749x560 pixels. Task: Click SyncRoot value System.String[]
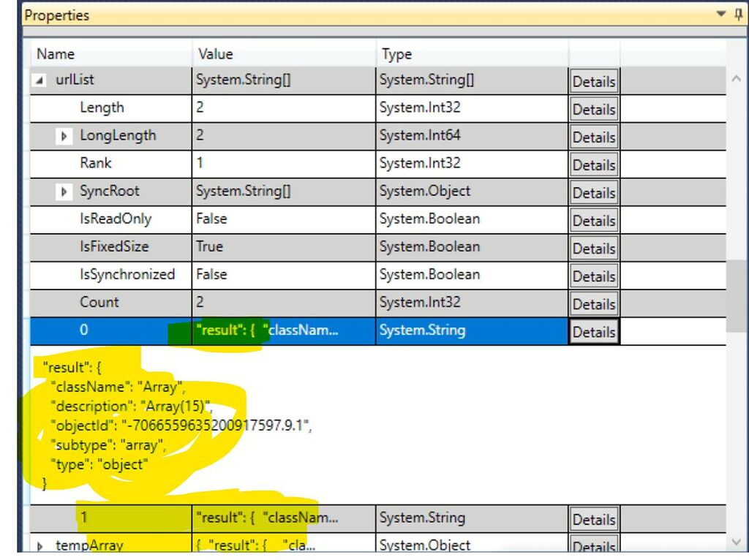click(243, 191)
